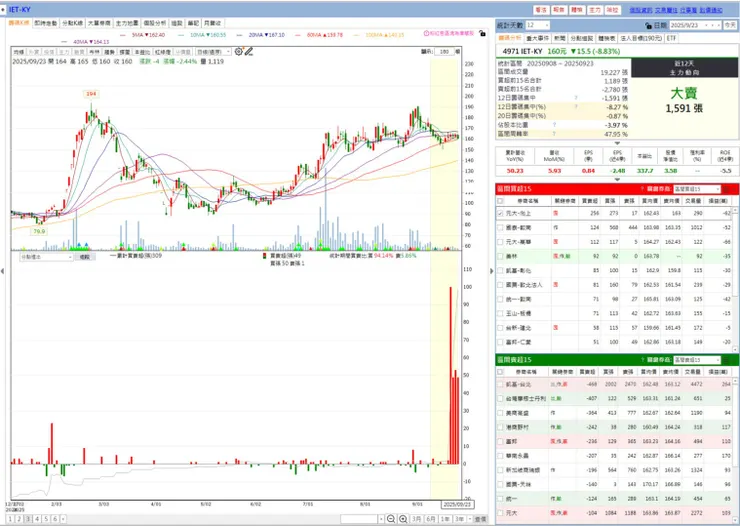The width and height of the screenshot is (740, 526).
Task: Click the pink circled notice icon above the chart
Action: pos(426,33)
